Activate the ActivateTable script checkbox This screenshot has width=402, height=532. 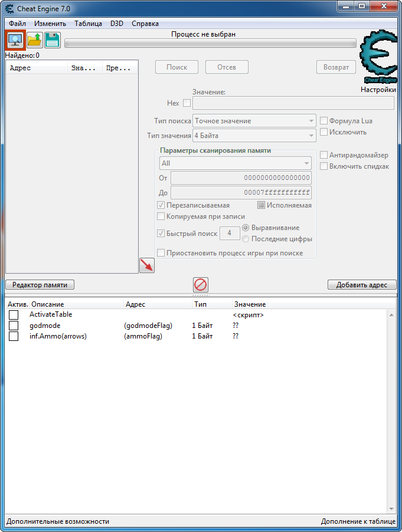tap(14, 314)
